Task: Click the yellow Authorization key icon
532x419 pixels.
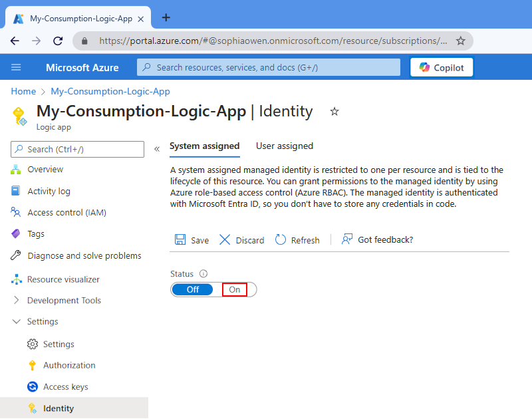Action: point(32,365)
